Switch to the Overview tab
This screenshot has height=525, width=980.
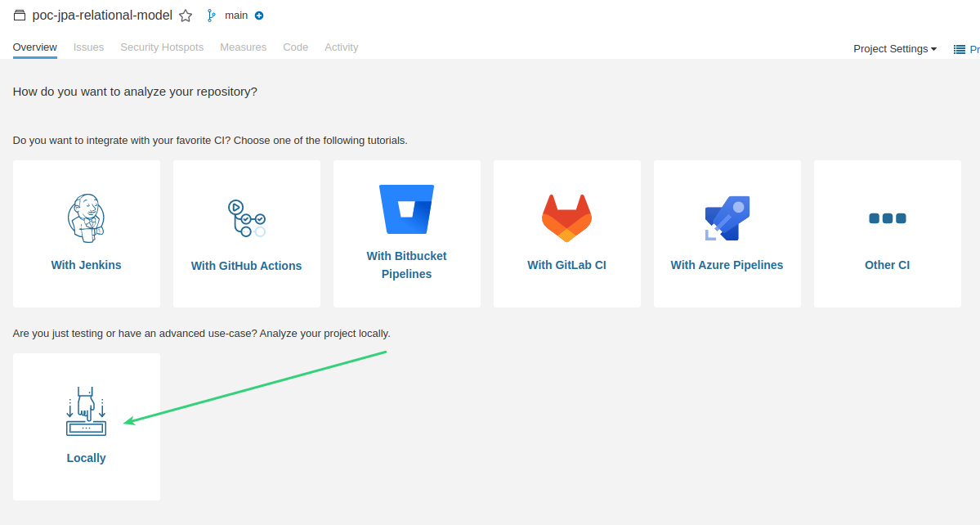coord(35,47)
